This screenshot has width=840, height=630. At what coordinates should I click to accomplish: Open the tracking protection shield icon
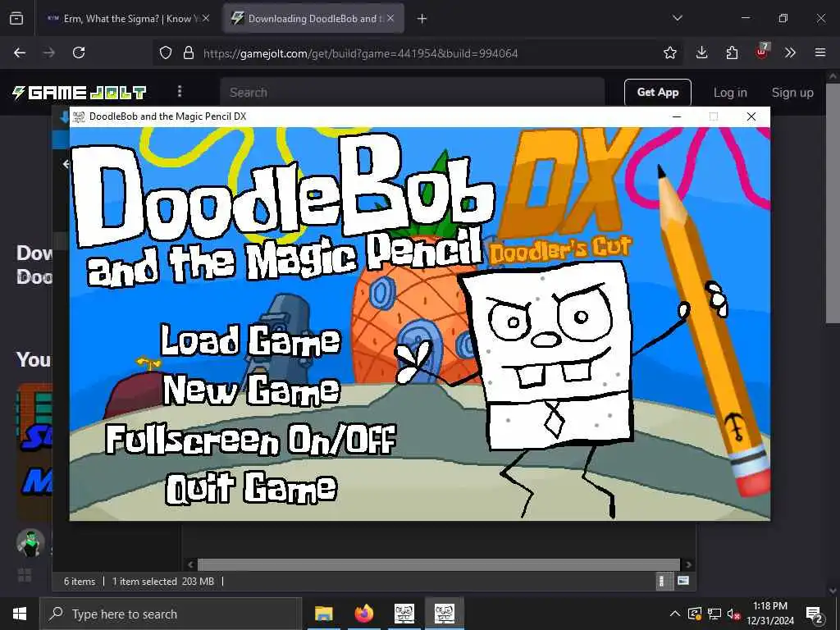tap(166, 52)
